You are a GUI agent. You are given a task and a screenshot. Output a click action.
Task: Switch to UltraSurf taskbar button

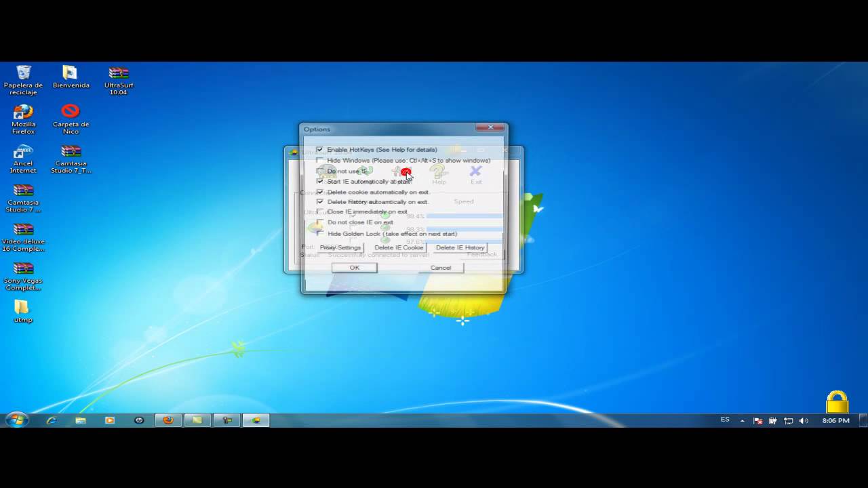(256, 420)
